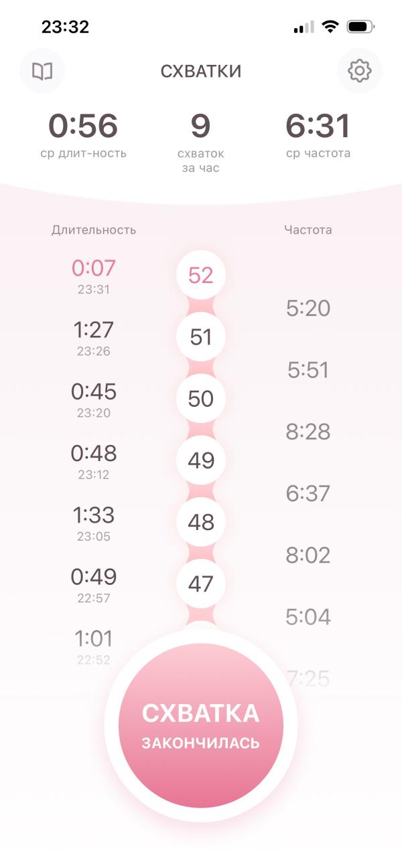Viewport: 402px width, 868px height.
Task: Open the book guide icon
Action: (42, 71)
